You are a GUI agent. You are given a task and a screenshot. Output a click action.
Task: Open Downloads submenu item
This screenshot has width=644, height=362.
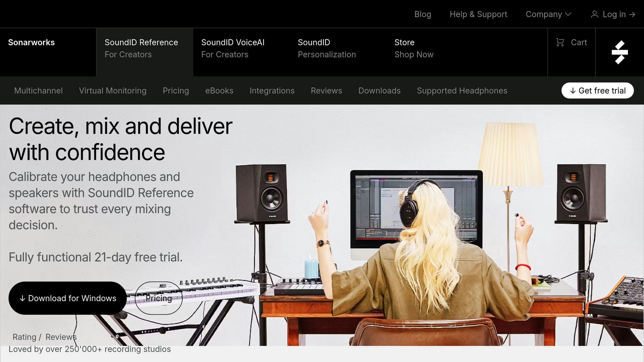pos(379,90)
